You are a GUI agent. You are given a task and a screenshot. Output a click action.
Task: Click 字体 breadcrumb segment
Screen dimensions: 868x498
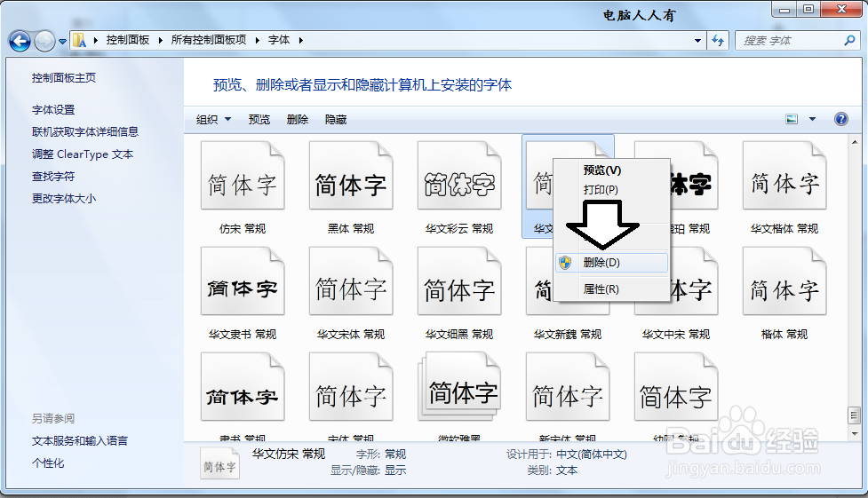(279, 40)
